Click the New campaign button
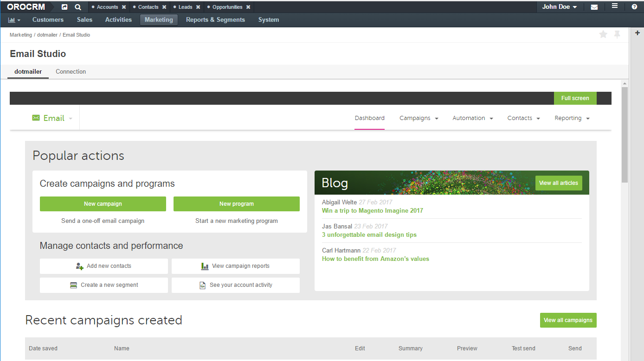 pos(103,204)
